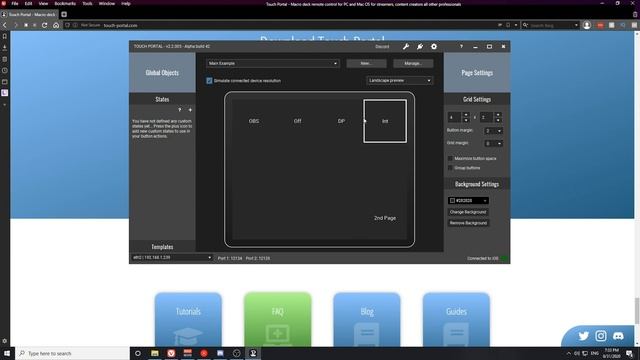Open the Help menu

click(x=126, y=4)
